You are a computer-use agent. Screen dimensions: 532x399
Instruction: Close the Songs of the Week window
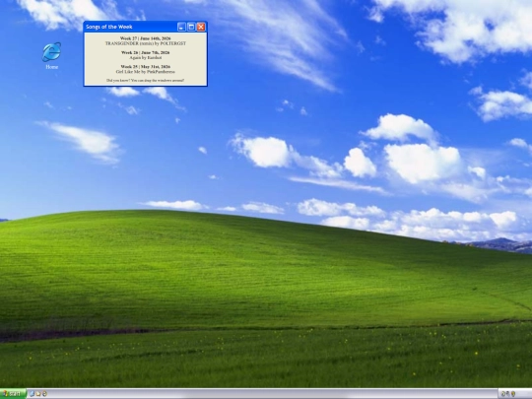[x=201, y=27]
